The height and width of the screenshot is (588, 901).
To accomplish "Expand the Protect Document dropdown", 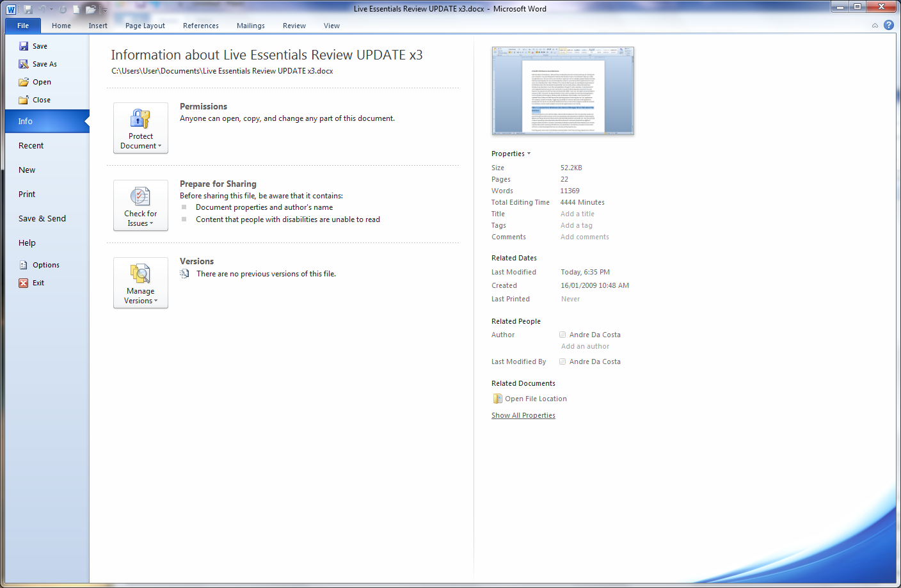I will tap(141, 128).
